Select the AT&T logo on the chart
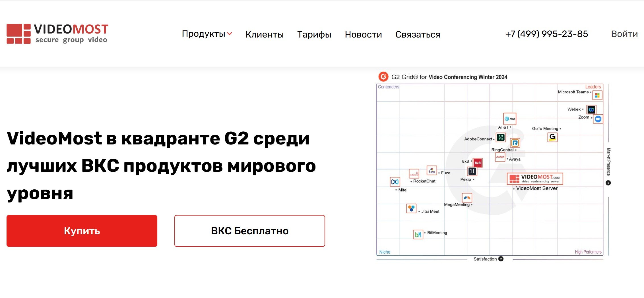 click(x=510, y=119)
